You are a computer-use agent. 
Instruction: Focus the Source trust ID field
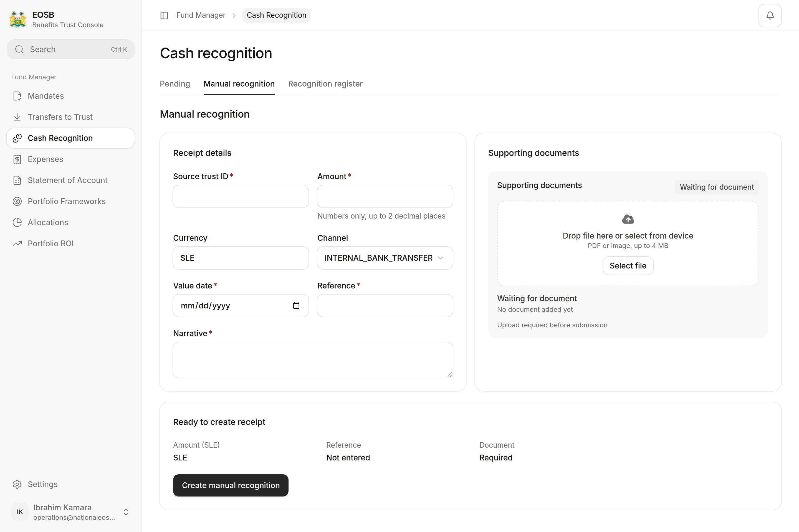(x=241, y=196)
